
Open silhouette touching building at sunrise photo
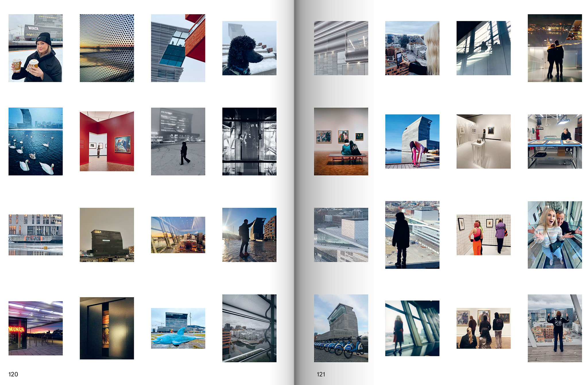249,235
